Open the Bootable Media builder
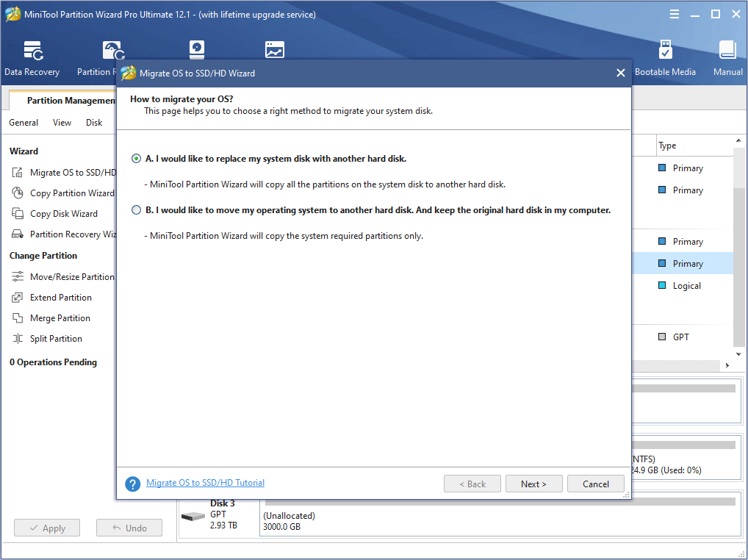The width and height of the screenshot is (748, 560). [x=665, y=58]
